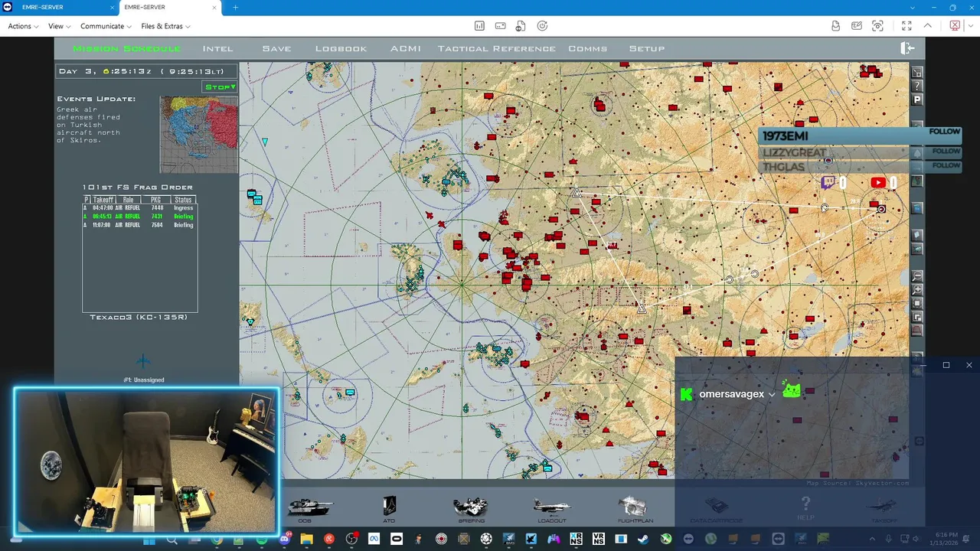The image size is (980, 551).
Task: Follow 1973EMI
Action: click(x=944, y=132)
